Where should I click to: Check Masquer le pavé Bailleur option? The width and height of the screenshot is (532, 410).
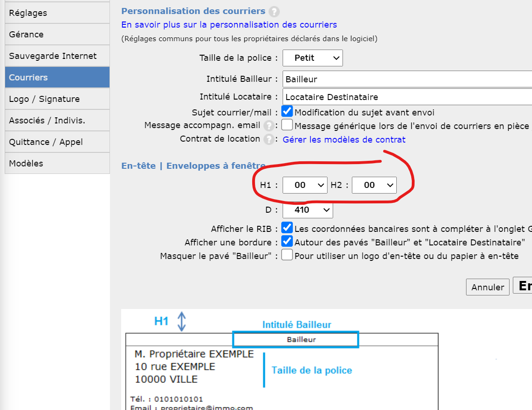point(287,255)
